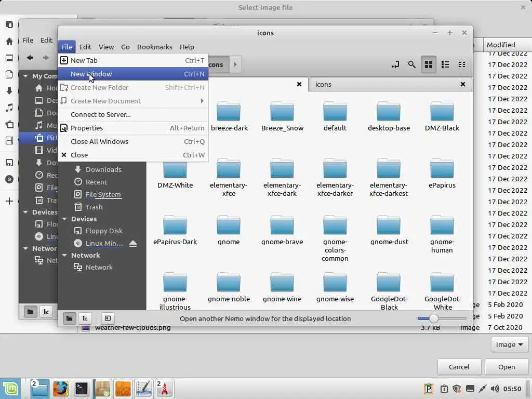Sort by Modified column header
The image size is (532, 399).
(507, 45)
